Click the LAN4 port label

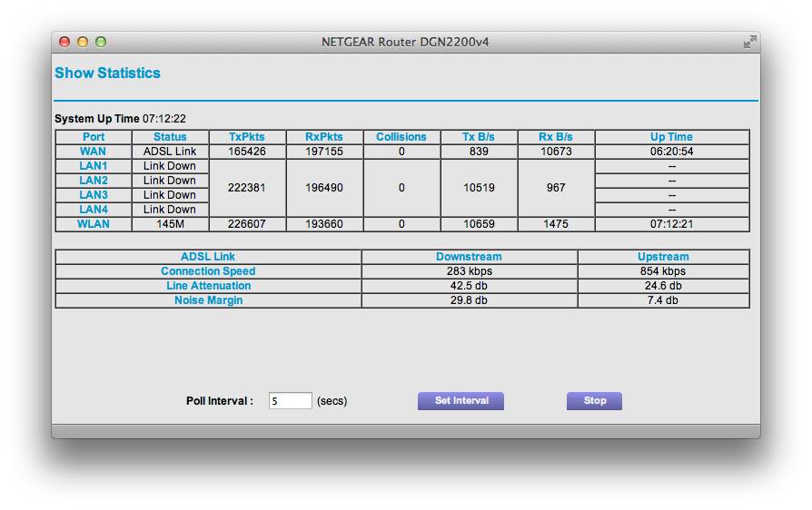click(x=94, y=210)
